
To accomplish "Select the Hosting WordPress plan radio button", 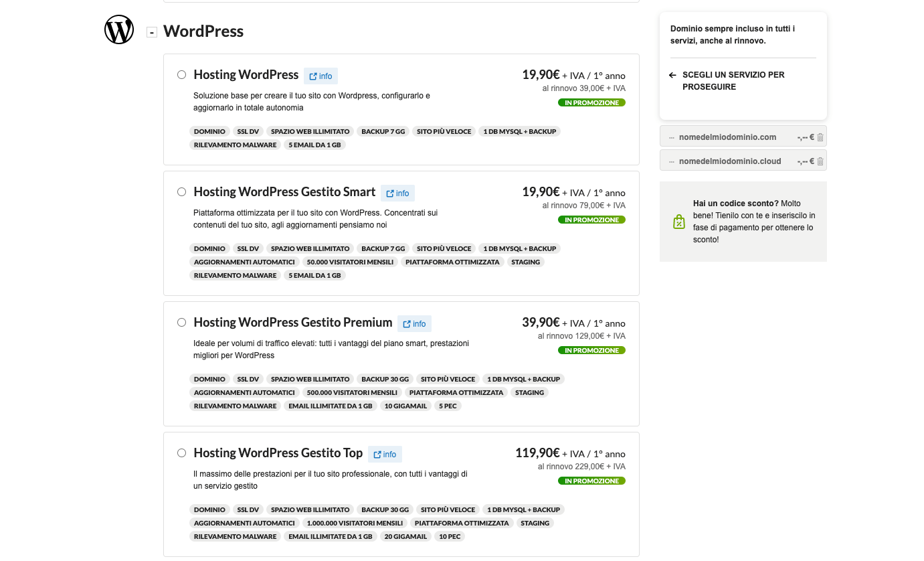I will pos(181,74).
